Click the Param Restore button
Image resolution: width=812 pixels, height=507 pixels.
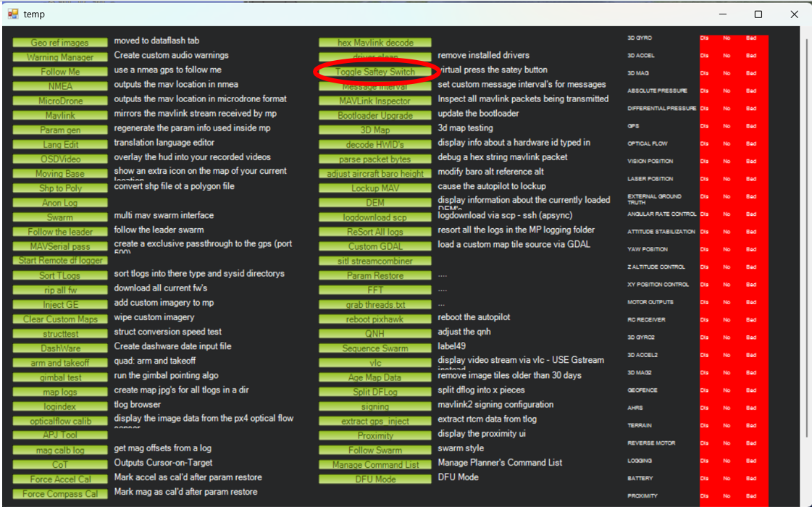pyautogui.click(x=375, y=276)
